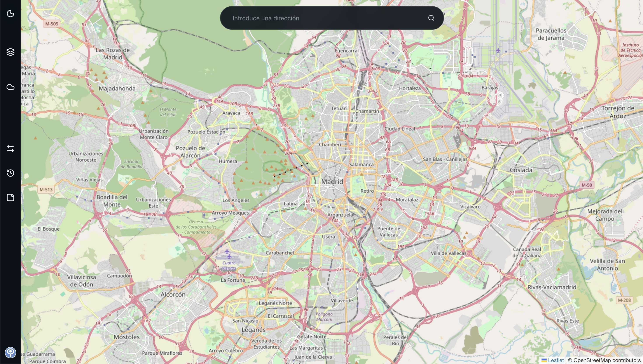This screenshot has height=364, width=643.
Task: Open the file document icon in sidebar
Action: [x=10, y=198]
